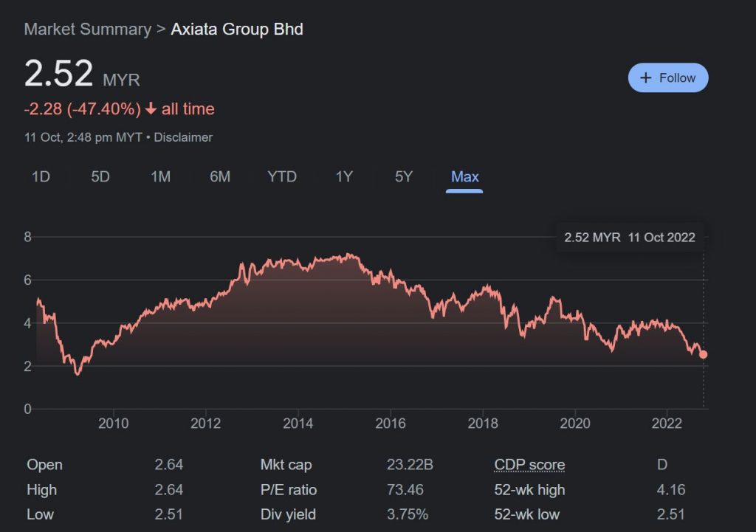Screen dimensions: 756x532
Task: Click the red price endpoint dot
Action: [703, 355]
